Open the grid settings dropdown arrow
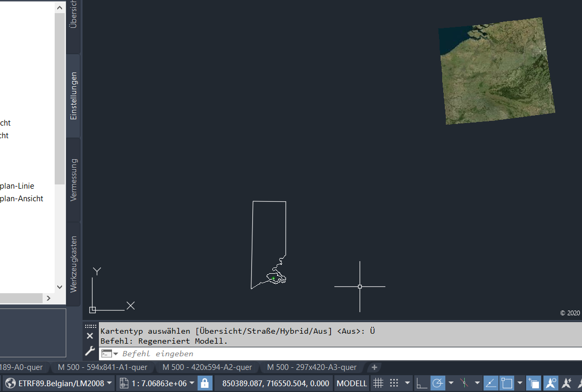 coord(407,383)
